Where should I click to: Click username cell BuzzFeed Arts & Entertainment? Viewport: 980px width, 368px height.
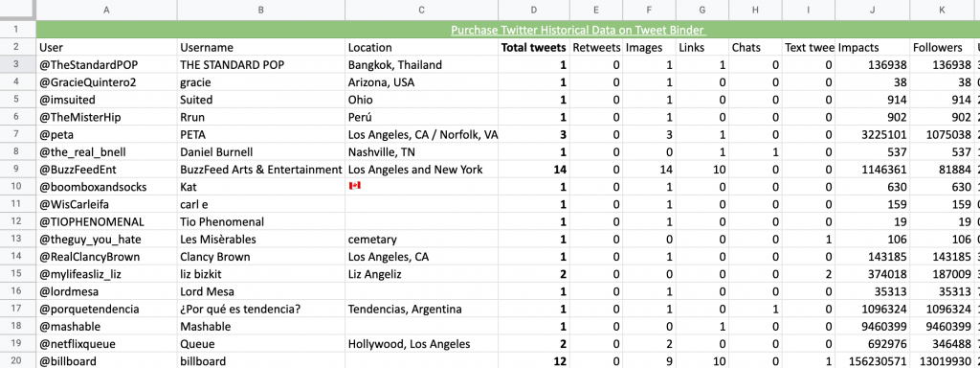click(260, 170)
